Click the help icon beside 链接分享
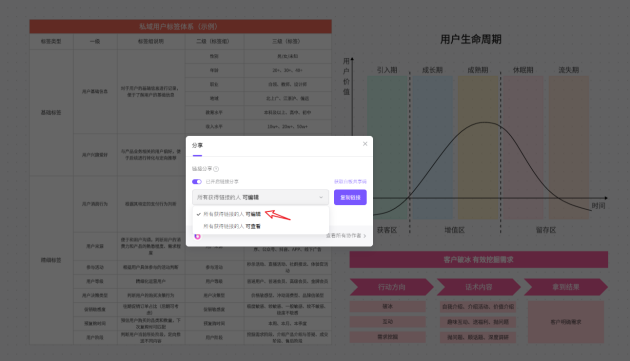The width and height of the screenshot is (630, 361). (x=216, y=169)
